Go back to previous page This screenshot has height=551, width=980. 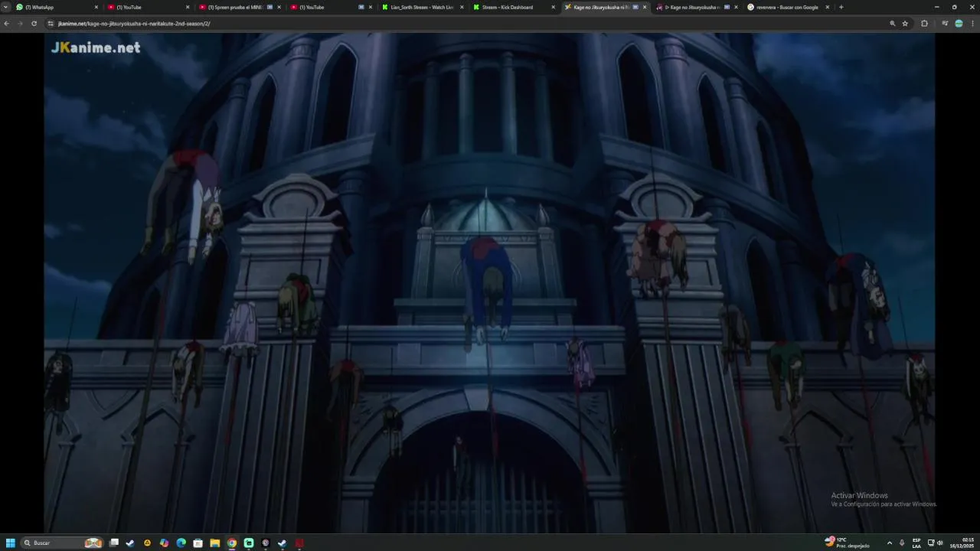(x=7, y=24)
